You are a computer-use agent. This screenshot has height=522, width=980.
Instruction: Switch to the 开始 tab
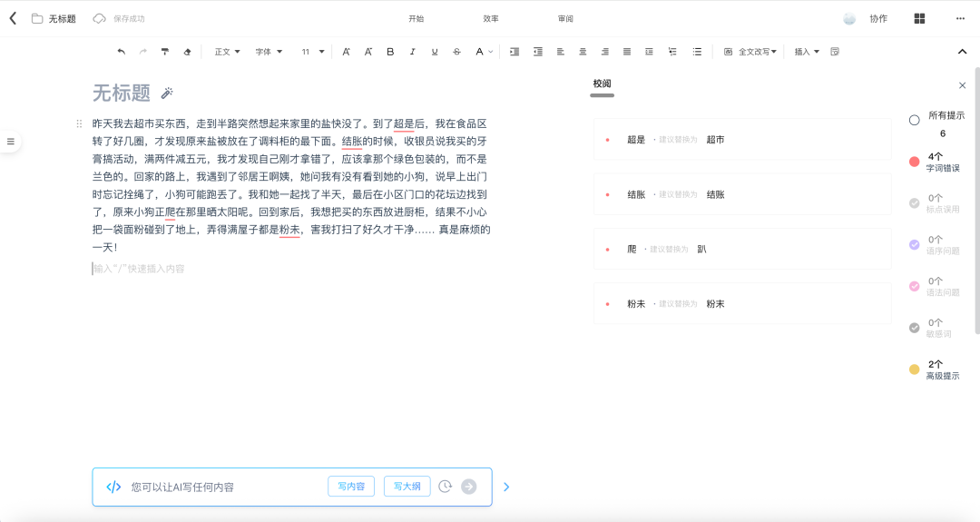pyautogui.click(x=416, y=19)
